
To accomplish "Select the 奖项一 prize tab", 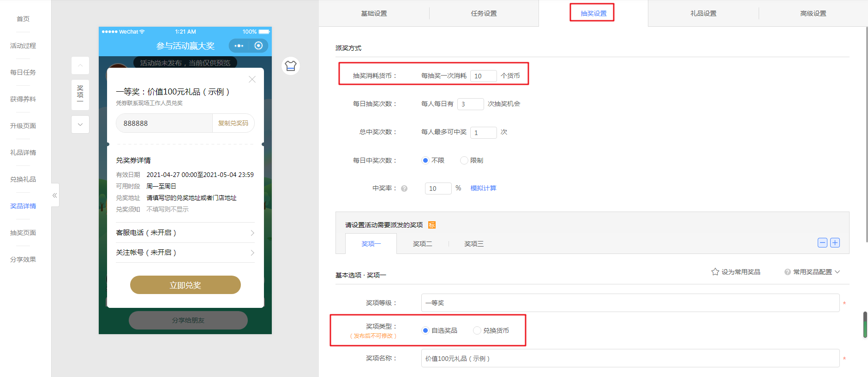I will [x=371, y=244].
